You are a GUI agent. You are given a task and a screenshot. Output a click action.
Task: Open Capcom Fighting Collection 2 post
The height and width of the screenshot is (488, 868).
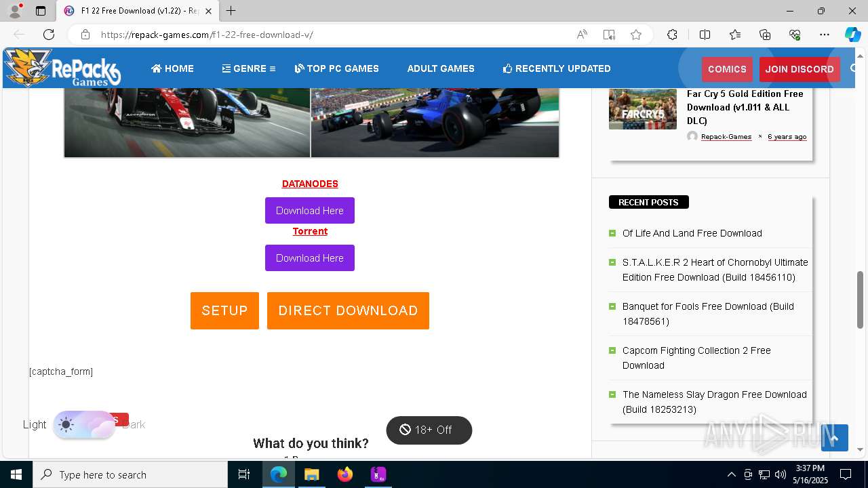click(x=696, y=358)
